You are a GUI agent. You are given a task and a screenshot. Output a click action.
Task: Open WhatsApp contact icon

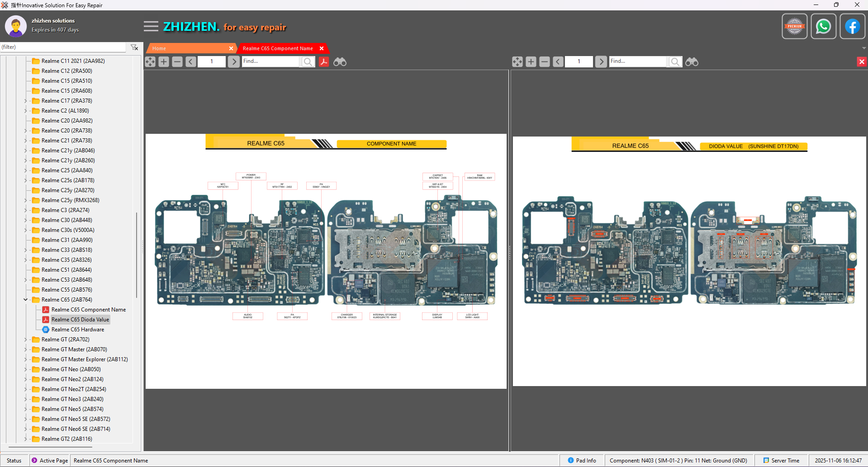click(824, 26)
